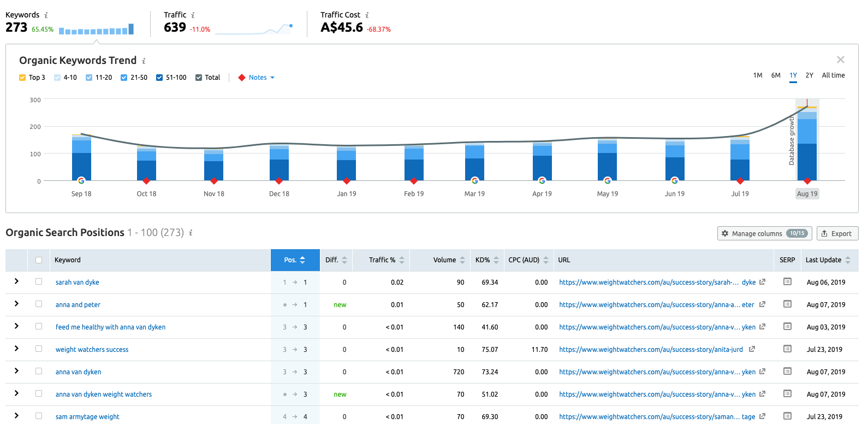Open the feed me healthy keyword link

(x=110, y=327)
